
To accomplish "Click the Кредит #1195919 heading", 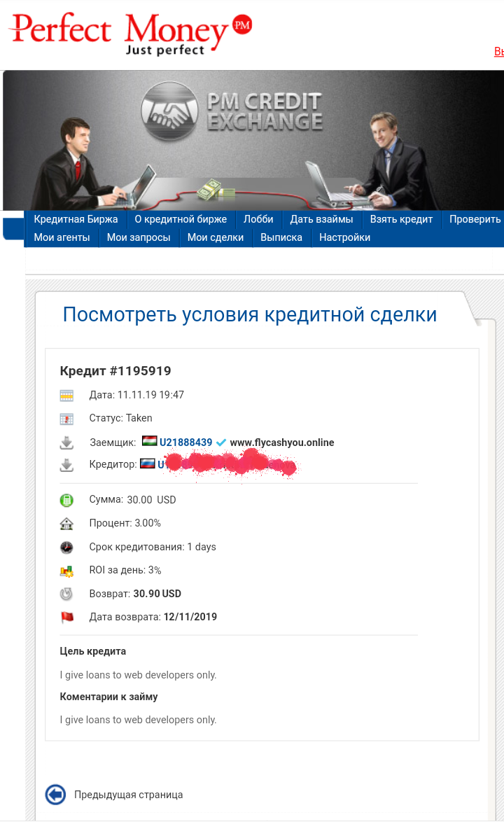I will tap(115, 371).
